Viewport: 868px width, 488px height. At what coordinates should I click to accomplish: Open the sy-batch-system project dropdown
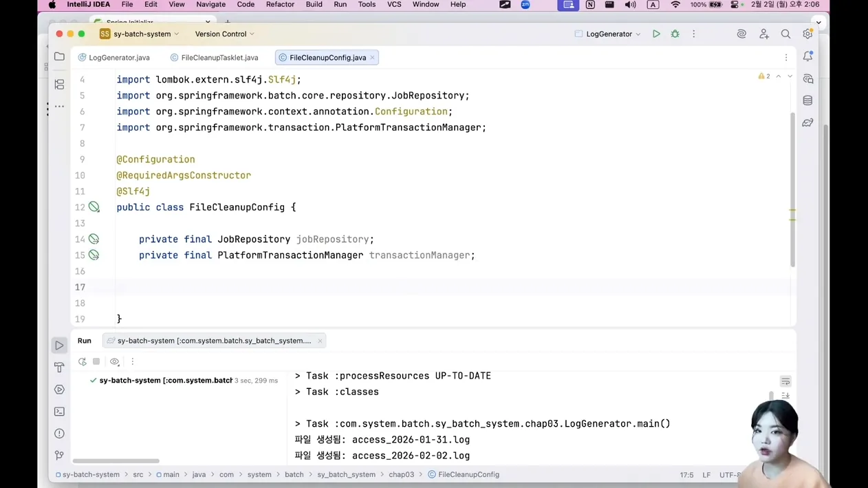click(140, 34)
